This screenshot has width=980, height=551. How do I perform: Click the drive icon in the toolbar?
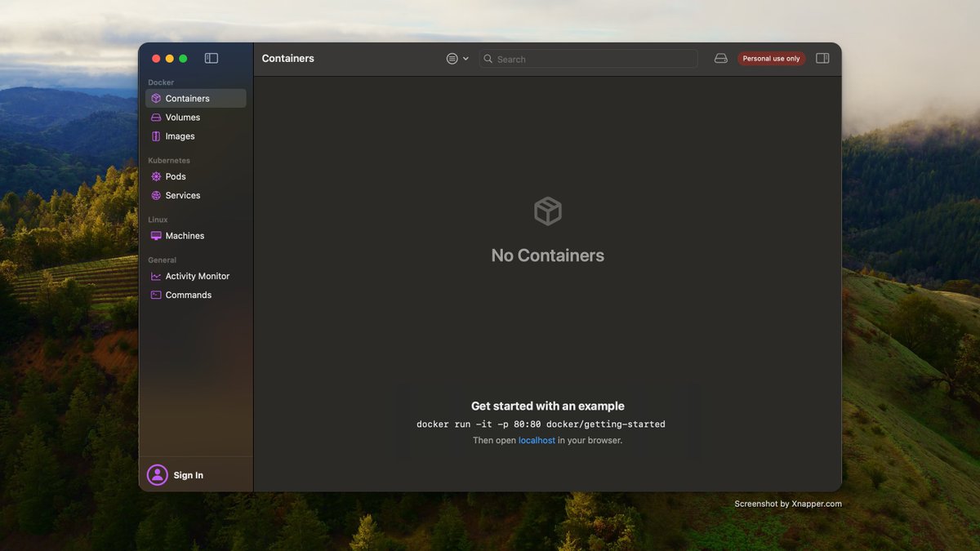(x=721, y=59)
